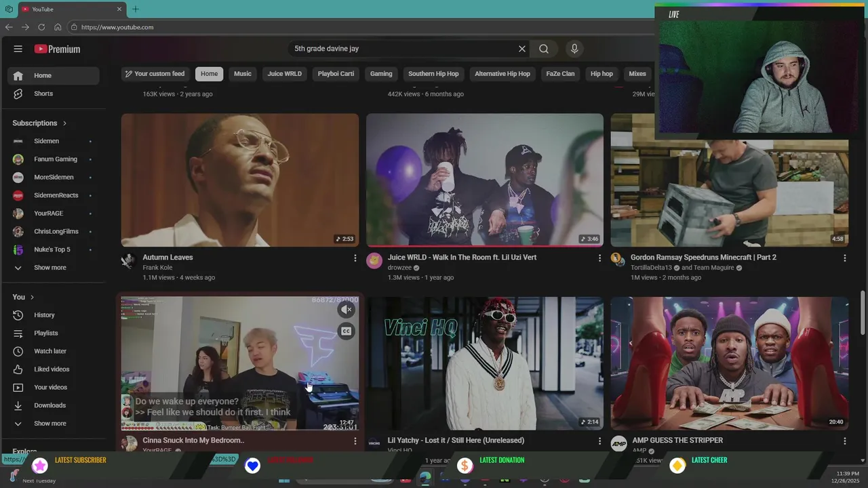Open Your videos
This screenshot has width=868, height=488.
53,387
